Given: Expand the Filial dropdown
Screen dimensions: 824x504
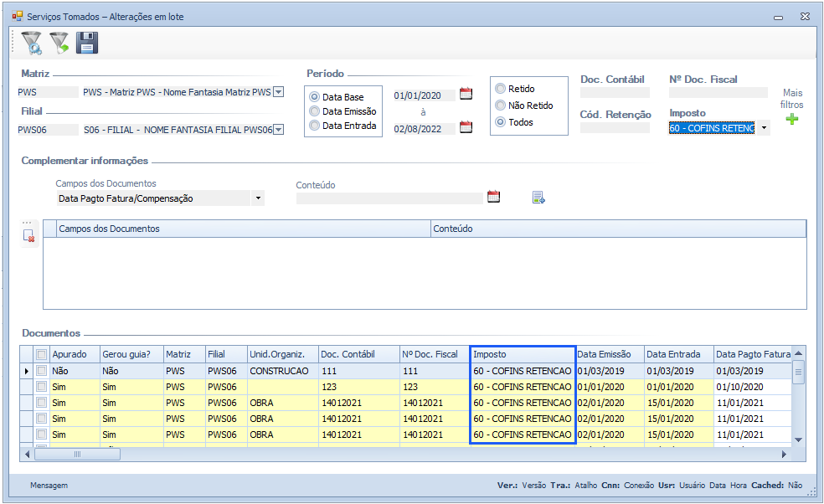Looking at the screenshot, I should pos(279,129).
